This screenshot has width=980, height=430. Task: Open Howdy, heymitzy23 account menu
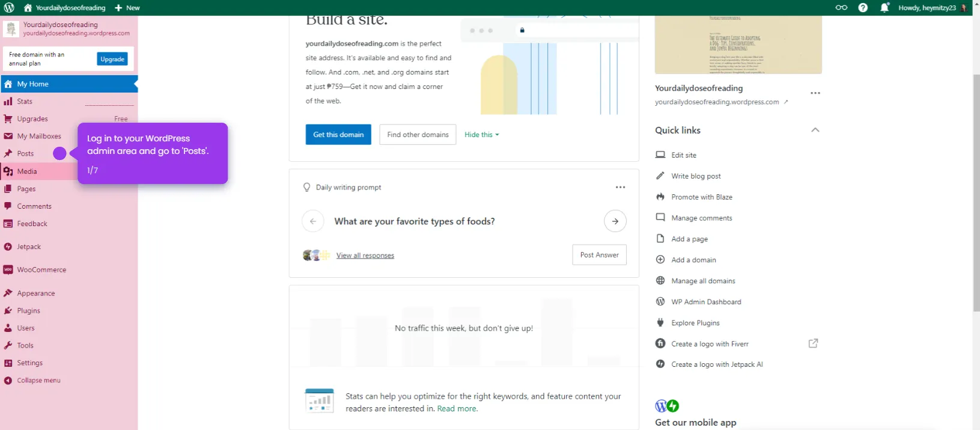(933, 8)
